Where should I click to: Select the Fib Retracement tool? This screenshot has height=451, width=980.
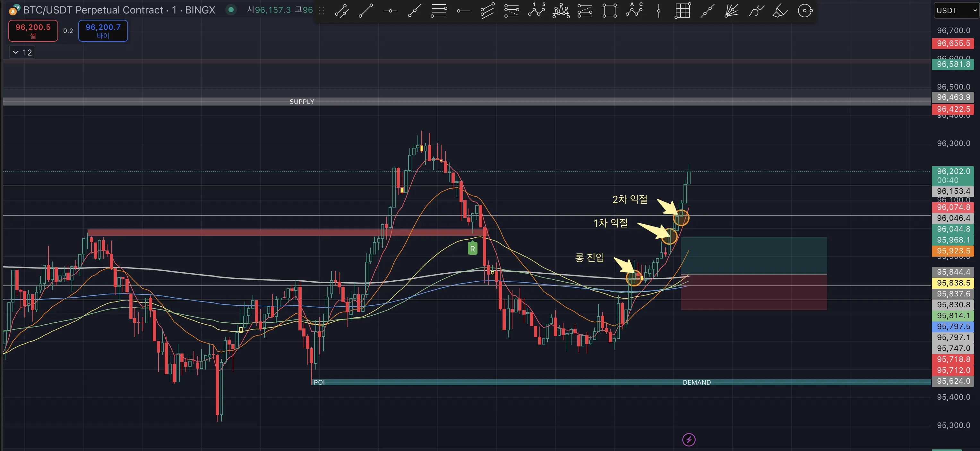439,10
